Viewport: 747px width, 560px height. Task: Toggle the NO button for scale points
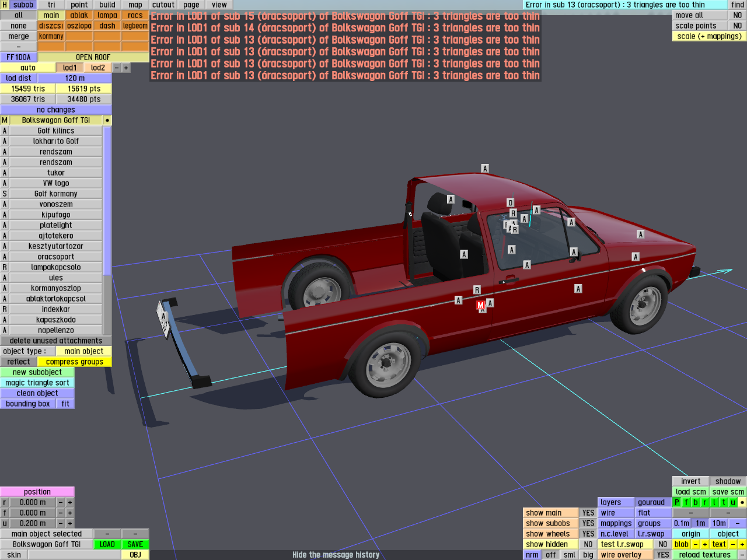point(738,26)
